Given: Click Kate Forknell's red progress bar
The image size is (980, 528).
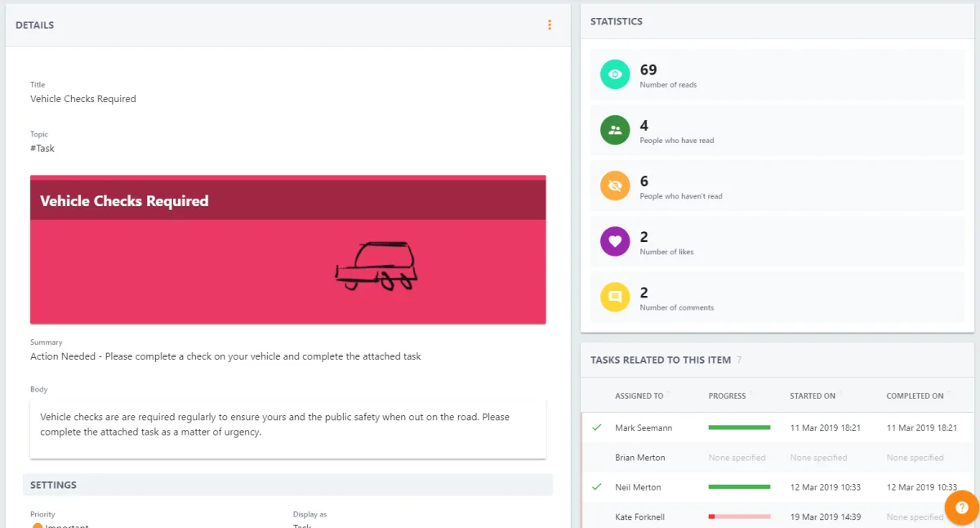Looking at the screenshot, I should coord(740,517).
